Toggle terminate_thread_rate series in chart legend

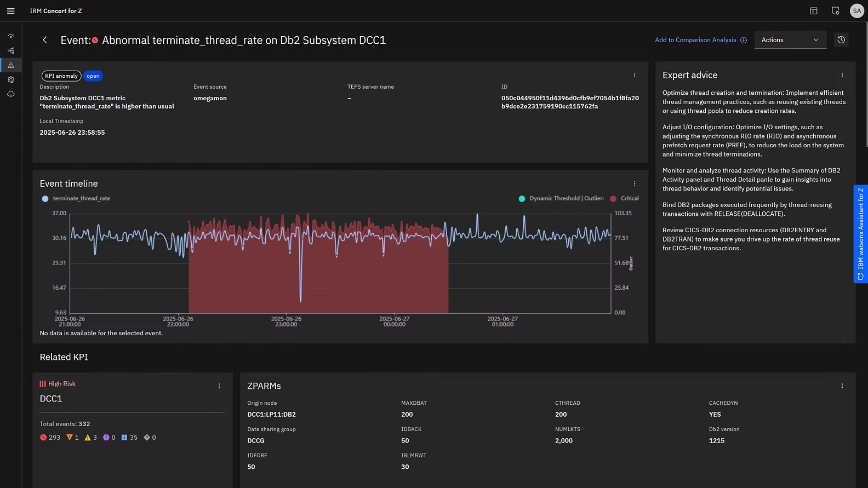(x=76, y=198)
